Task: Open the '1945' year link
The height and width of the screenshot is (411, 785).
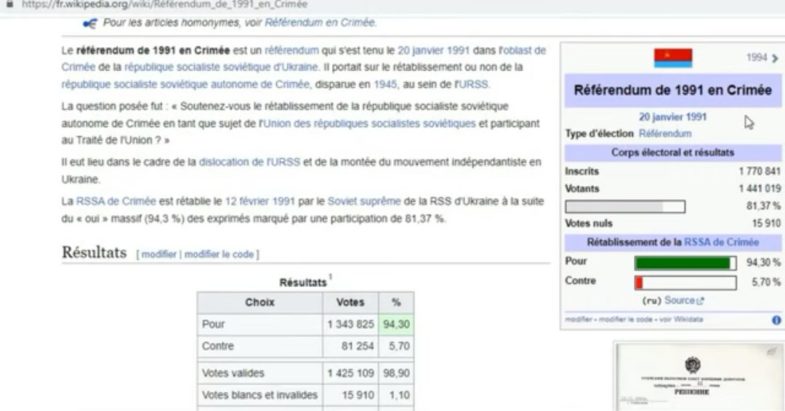Action: 385,84
